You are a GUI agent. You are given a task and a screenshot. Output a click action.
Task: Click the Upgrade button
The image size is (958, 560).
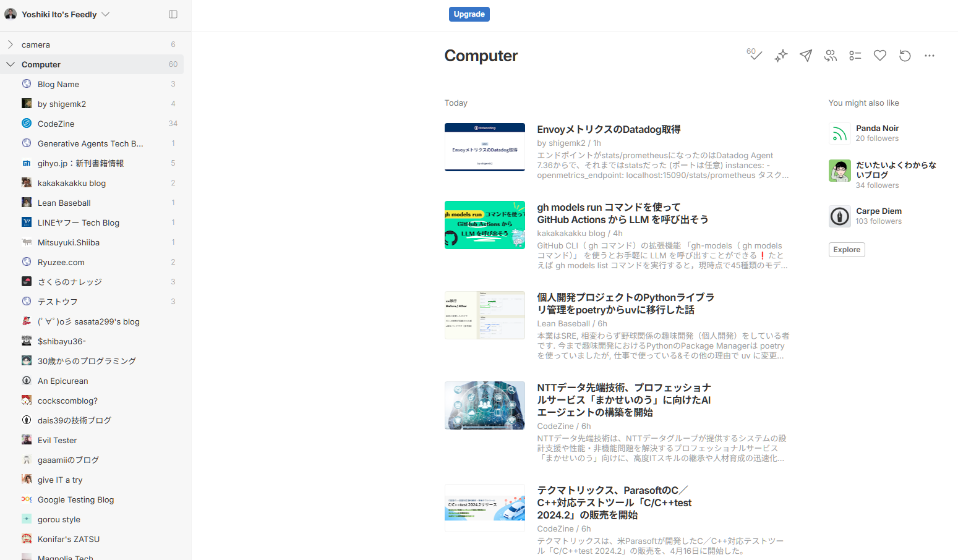(x=469, y=14)
